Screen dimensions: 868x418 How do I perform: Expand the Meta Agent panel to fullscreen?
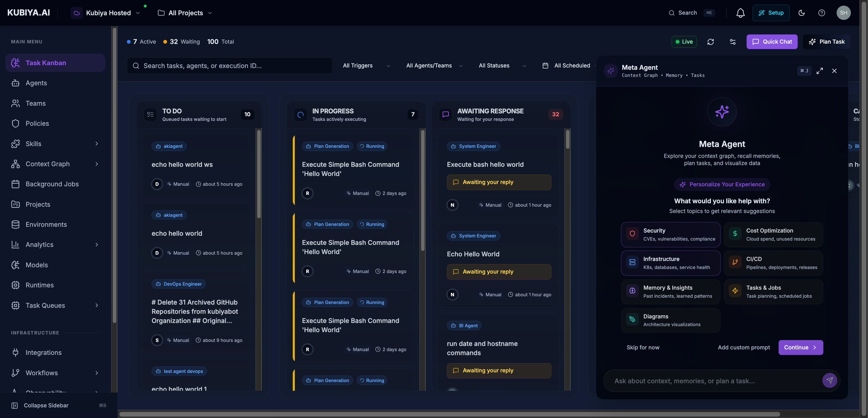click(820, 71)
